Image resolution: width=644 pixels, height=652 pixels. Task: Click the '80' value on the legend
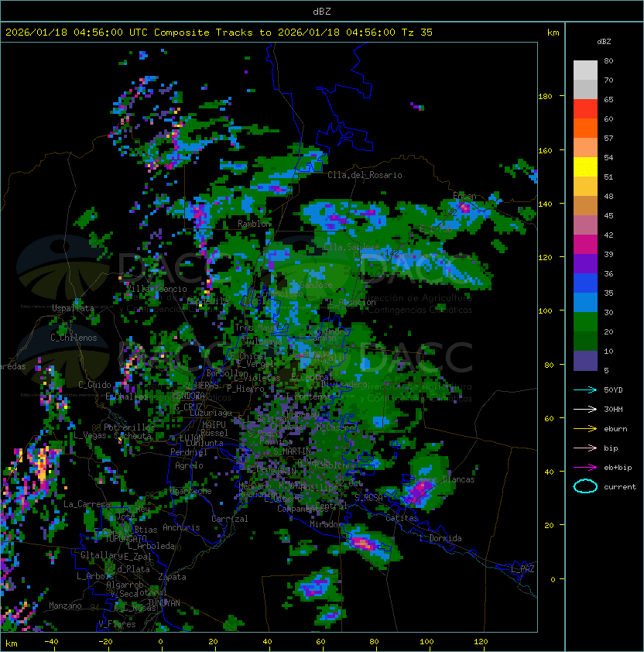(x=608, y=60)
